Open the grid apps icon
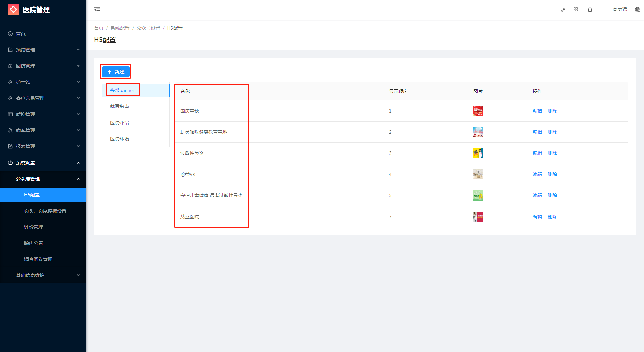 pyautogui.click(x=576, y=10)
